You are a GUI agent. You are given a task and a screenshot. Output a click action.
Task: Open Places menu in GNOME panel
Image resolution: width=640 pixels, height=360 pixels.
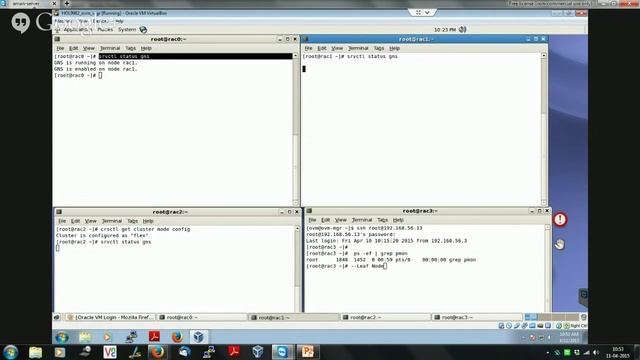click(105, 29)
